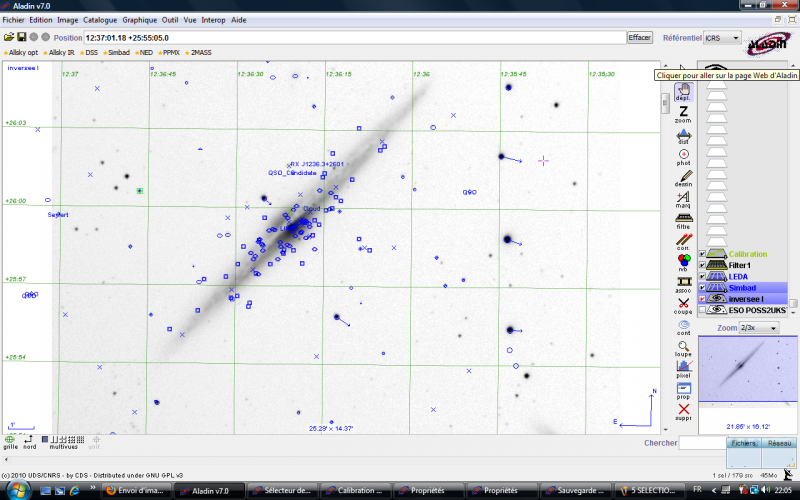
Task: Uncheck the LEDA catalogue layer checkbox
Action: tap(702, 277)
